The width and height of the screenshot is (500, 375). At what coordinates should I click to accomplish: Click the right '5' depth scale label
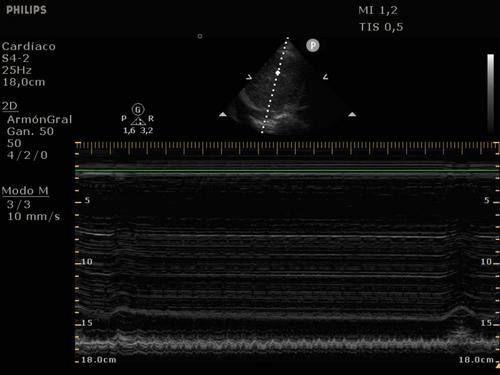point(487,200)
